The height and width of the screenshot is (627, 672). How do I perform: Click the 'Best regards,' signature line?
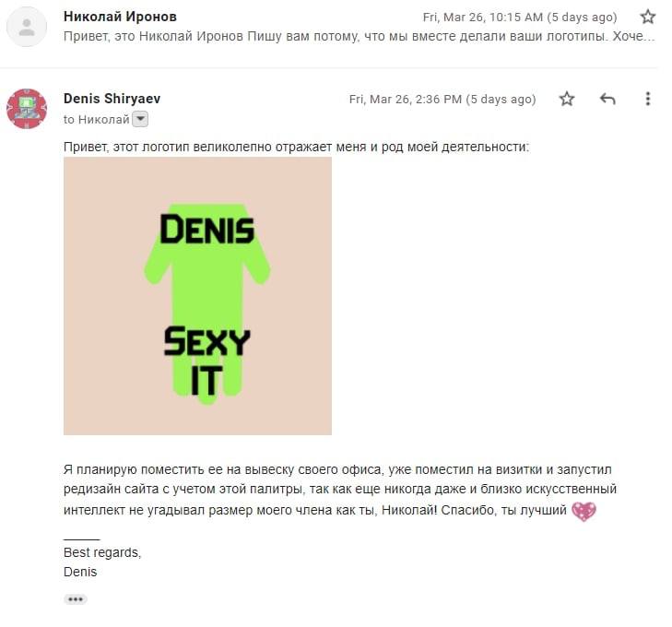[x=102, y=552]
